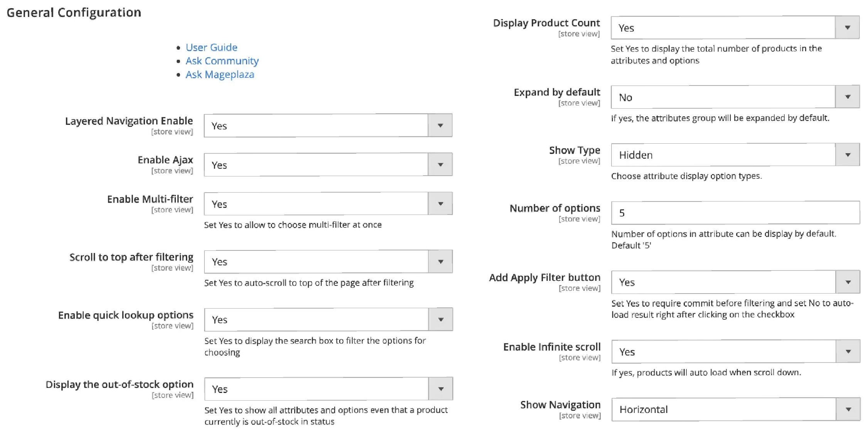Open the Enable Infinite scroll dropdown
Viewport: 868px width, 433px height.
click(736, 351)
